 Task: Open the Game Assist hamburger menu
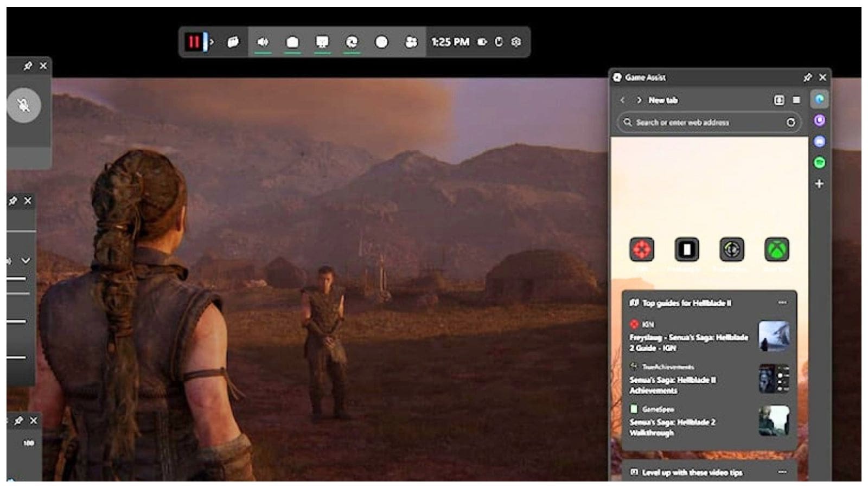796,100
